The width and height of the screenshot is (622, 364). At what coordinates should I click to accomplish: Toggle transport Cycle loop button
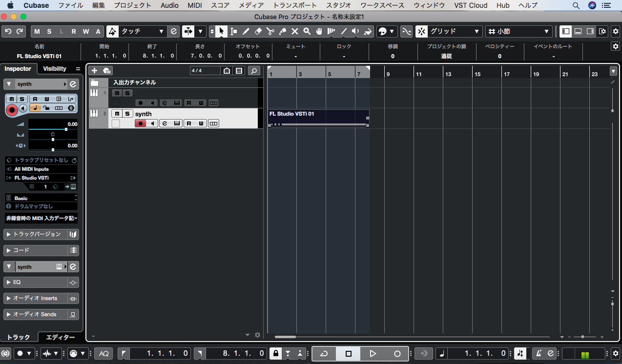(324, 353)
